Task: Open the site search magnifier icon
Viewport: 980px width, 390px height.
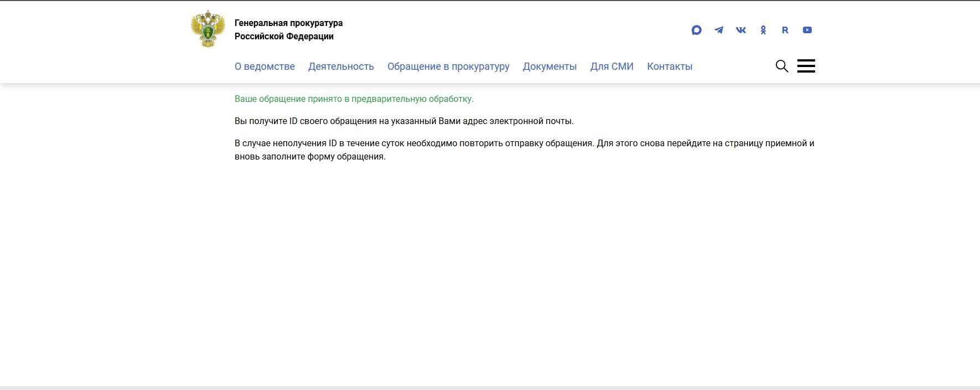Action: pos(782,66)
